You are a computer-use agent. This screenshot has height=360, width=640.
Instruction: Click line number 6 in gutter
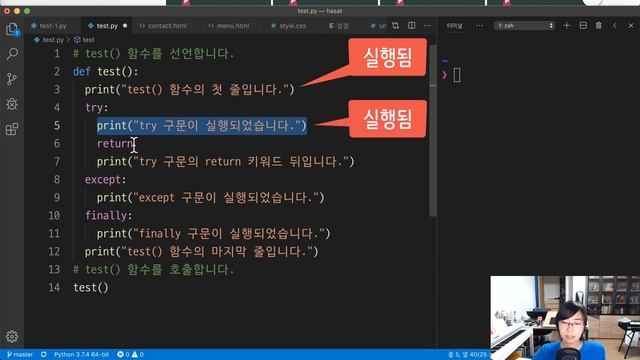coord(57,143)
